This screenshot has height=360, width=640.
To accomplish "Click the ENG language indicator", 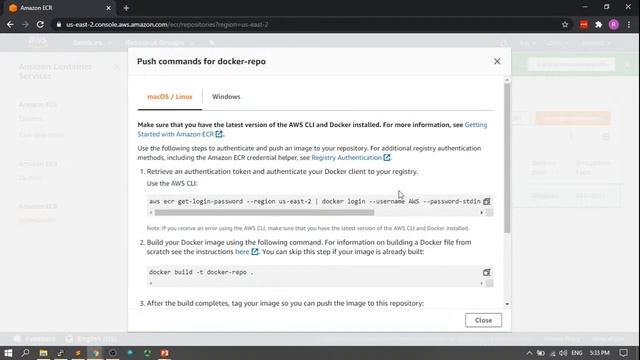I will click(577, 353).
